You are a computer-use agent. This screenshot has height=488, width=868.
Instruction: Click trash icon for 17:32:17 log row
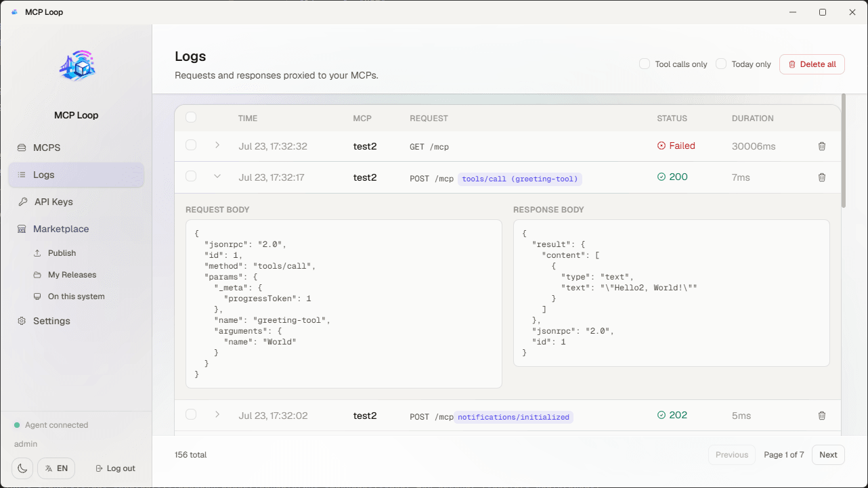click(822, 177)
